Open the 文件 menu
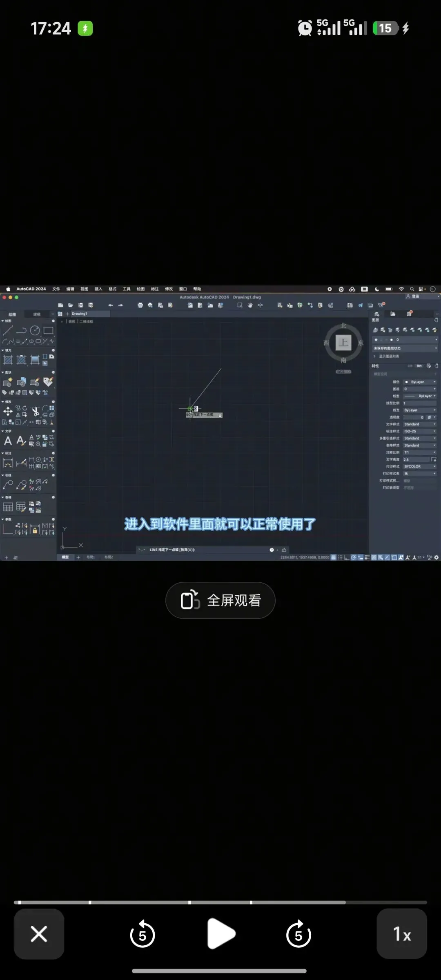The image size is (441, 980). (x=56, y=289)
